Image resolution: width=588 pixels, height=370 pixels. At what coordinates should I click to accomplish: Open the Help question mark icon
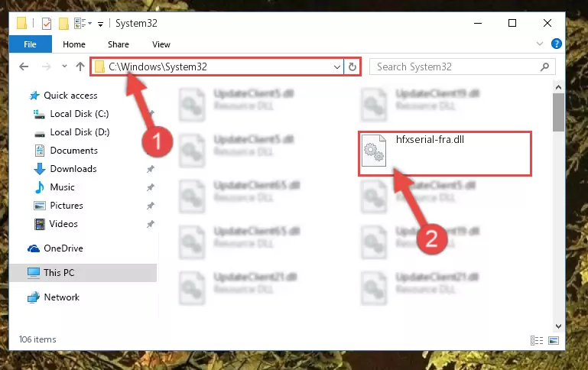[556, 44]
